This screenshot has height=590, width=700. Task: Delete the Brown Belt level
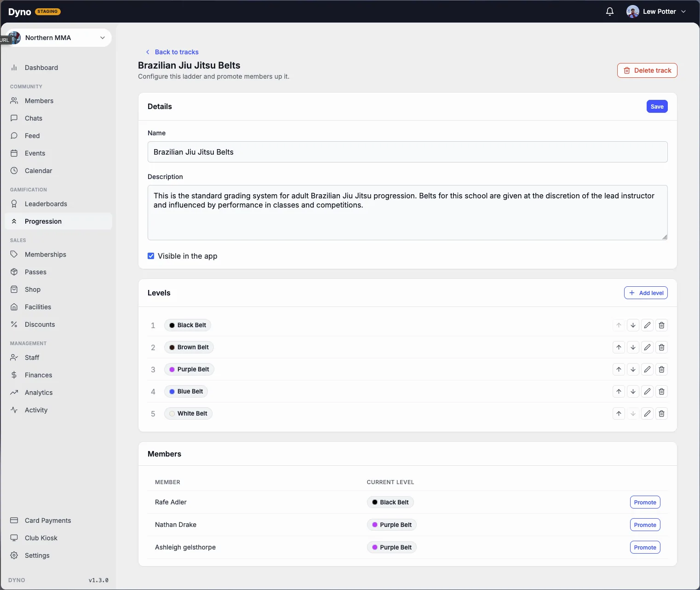click(x=662, y=347)
